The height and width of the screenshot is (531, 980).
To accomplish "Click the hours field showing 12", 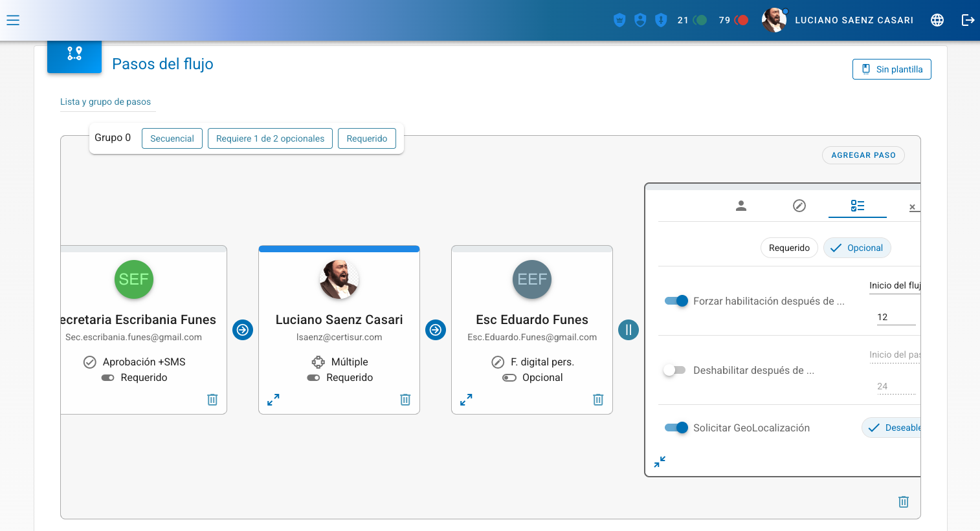I will 895,317.
